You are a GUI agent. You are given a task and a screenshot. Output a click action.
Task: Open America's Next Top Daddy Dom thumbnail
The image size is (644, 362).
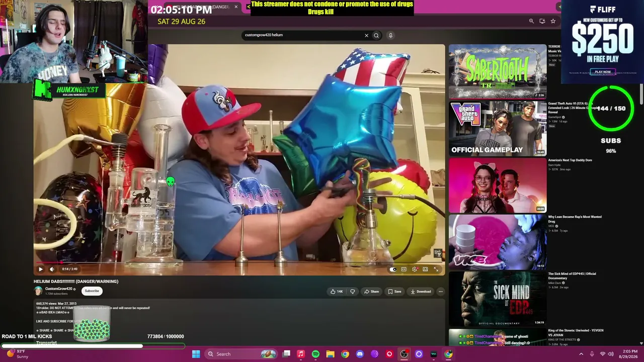click(x=497, y=186)
